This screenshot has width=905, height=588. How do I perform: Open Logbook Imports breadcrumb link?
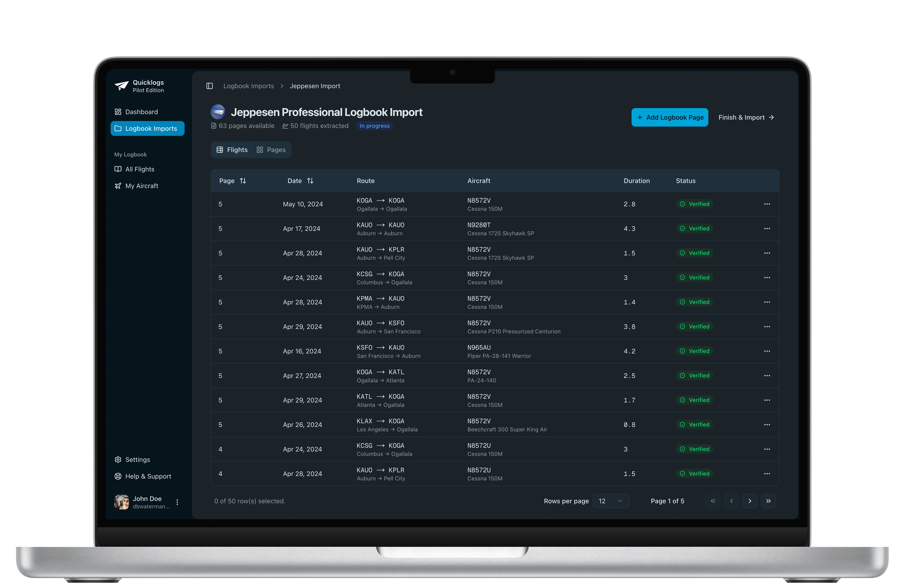(x=248, y=86)
